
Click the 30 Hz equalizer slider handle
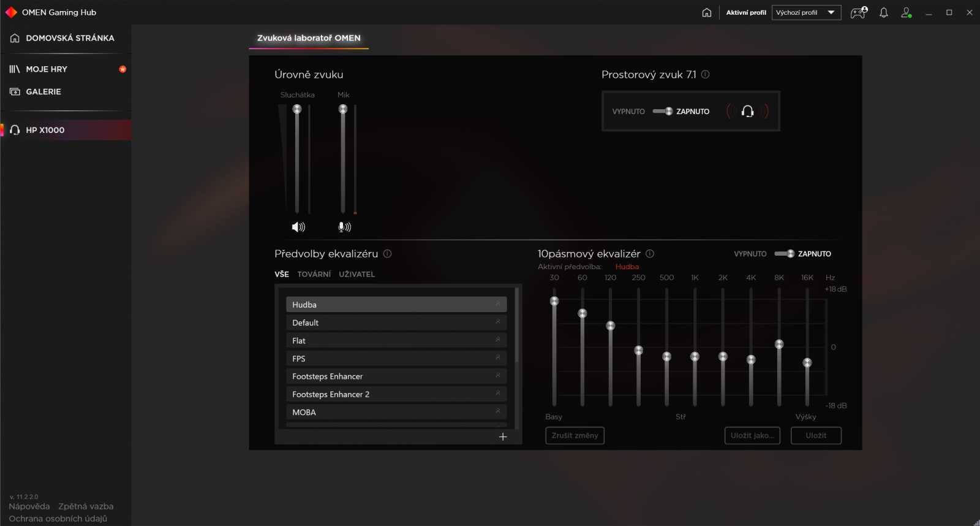(x=554, y=301)
